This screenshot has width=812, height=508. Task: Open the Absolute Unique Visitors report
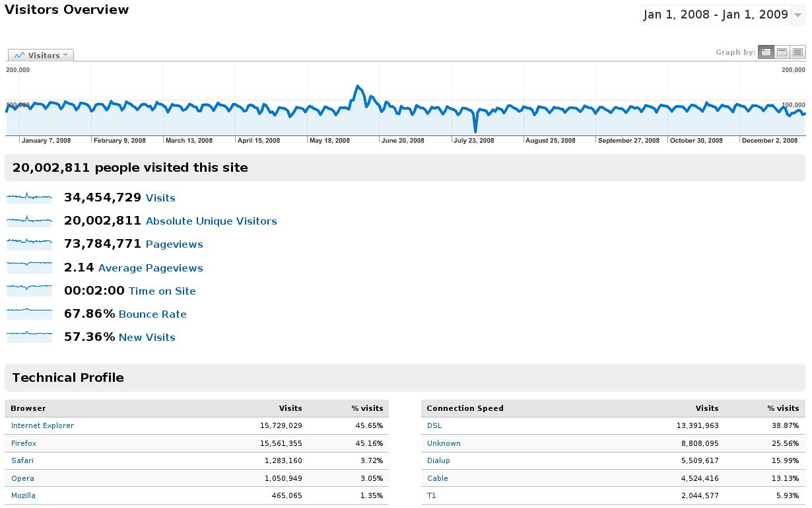click(x=211, y=221)
